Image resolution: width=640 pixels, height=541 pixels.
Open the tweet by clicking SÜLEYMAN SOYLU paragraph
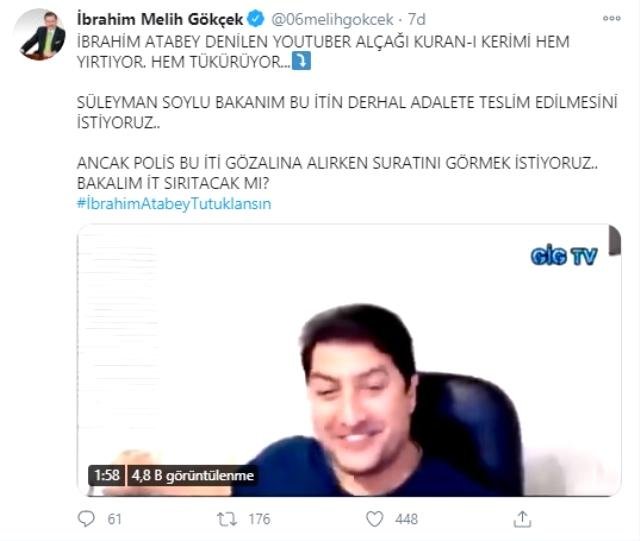tap(347, 112)
